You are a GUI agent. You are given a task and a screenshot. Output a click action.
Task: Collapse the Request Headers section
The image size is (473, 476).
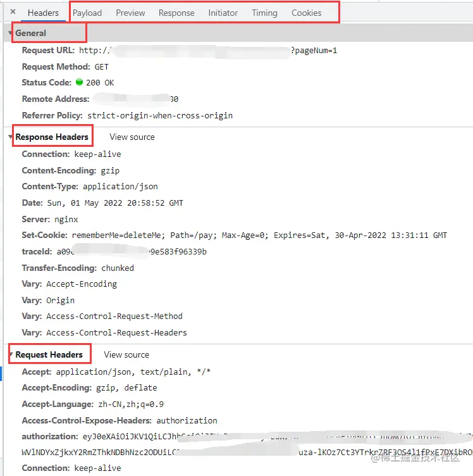point(11,354)
